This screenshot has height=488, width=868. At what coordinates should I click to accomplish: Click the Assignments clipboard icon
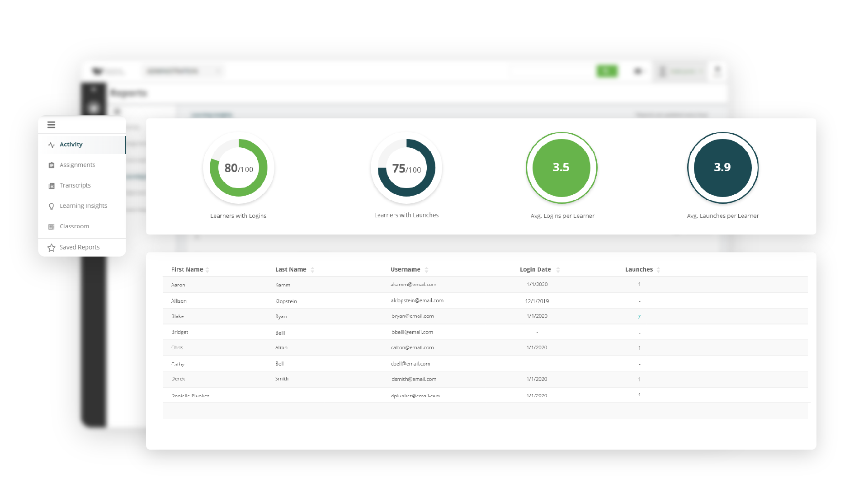[x=51, y=165]
